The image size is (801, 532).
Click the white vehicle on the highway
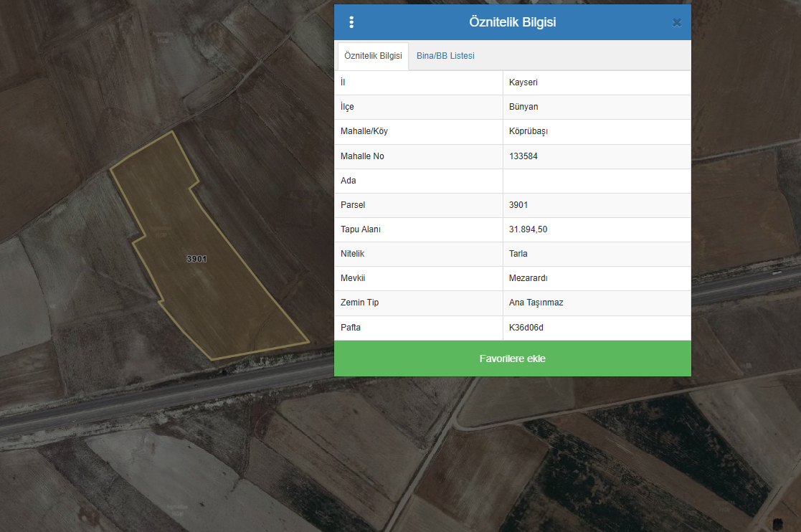click(x=777, y=272)
